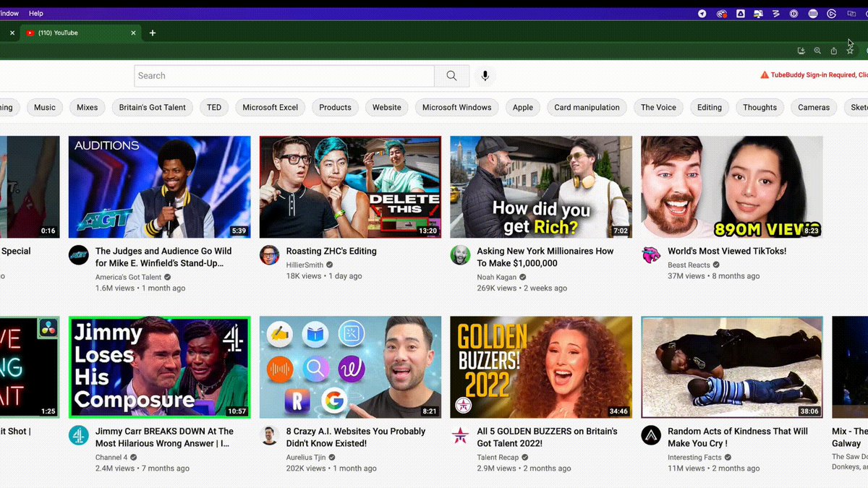Open the 890M views TikToks thumbnail
Image resolution: width=868 pixels, height=488 pixels.
point(732,187)
